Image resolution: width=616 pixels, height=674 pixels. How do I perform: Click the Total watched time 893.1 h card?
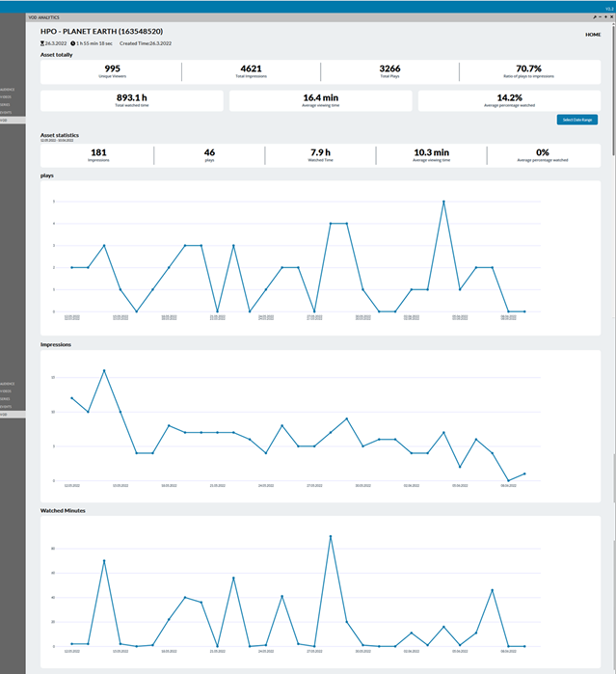[x=130, y=100]
